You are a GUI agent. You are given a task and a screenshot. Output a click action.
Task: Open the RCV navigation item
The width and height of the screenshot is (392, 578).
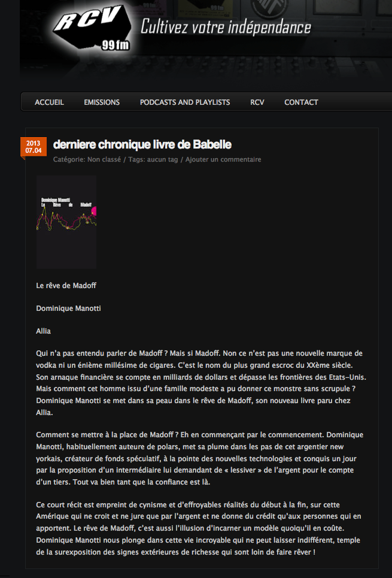click(x=257, y=102)
